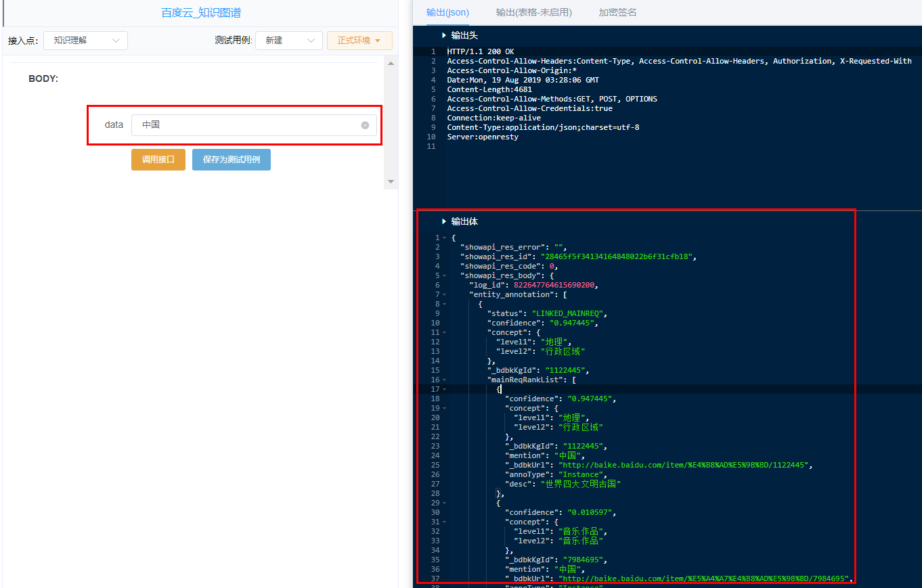This screenshot has width=922, height=588.
Task: Open the 加密签名 tab
Action: pyautogui.click(x=617, y=12)
